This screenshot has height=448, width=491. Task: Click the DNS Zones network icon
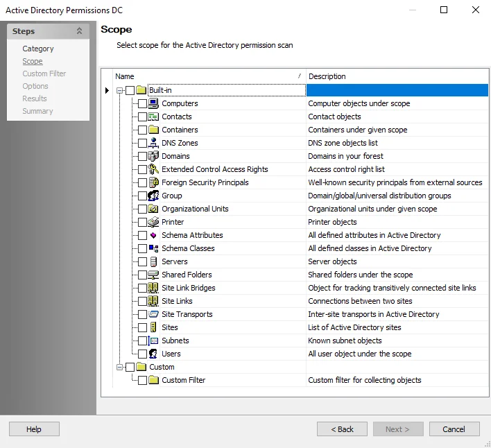click(x=153, y=143)
